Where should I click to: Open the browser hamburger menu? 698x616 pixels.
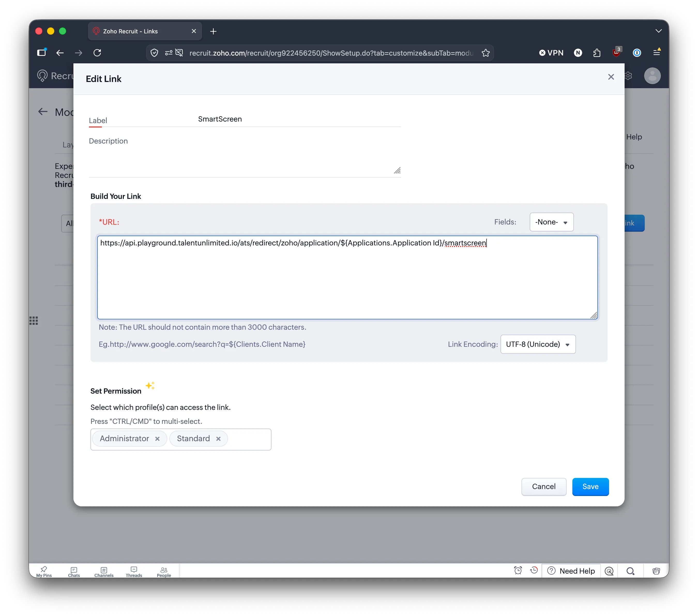pos(656,52)
